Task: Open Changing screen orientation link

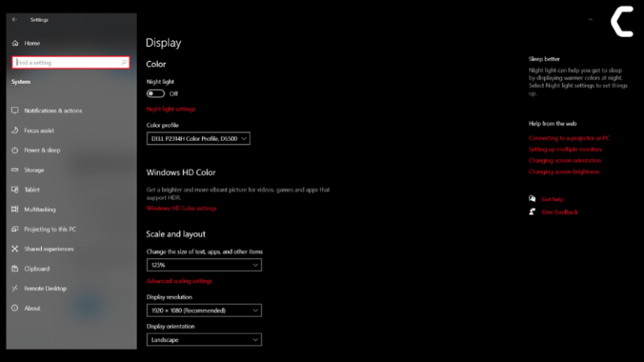Action: [x=564, y=160]
